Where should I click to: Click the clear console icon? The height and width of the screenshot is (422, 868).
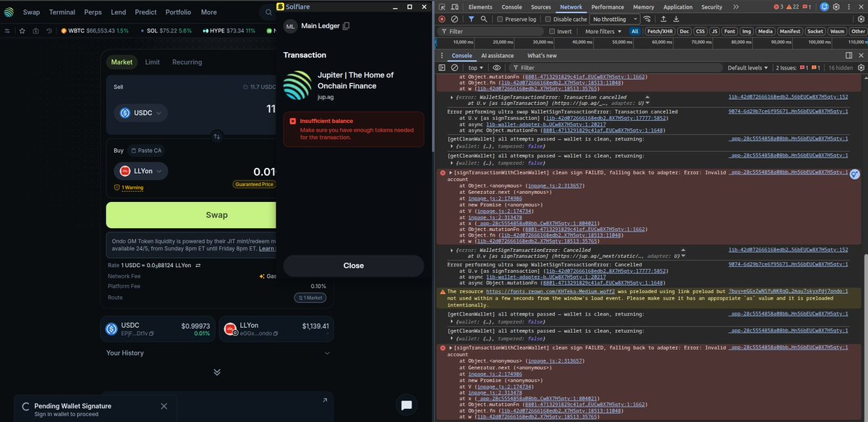[454, 67]
